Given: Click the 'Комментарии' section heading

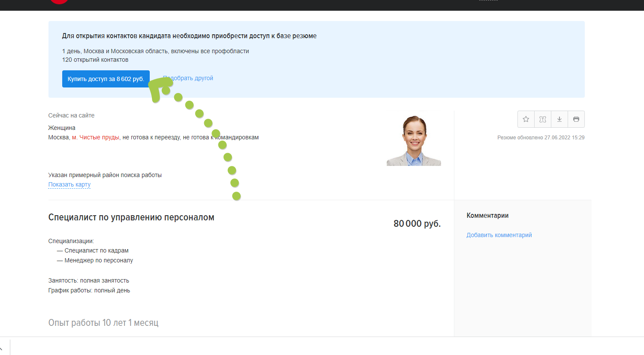Looking at the screenshot, I should coord(487,215).
